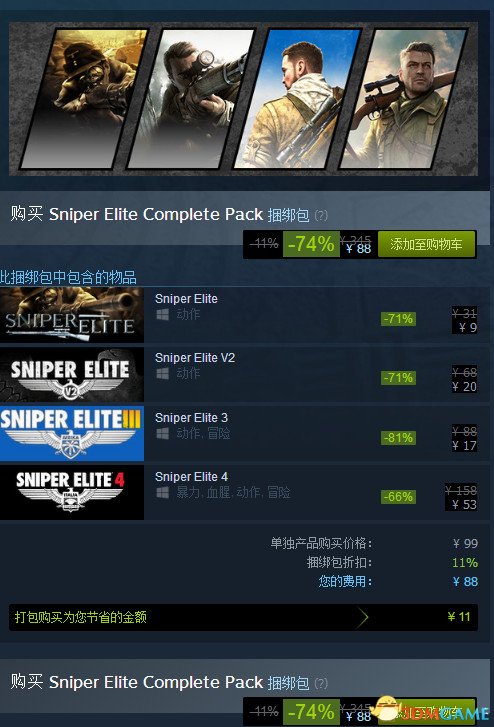Click the Sniper Elite V2 title link

pos(195,358)
